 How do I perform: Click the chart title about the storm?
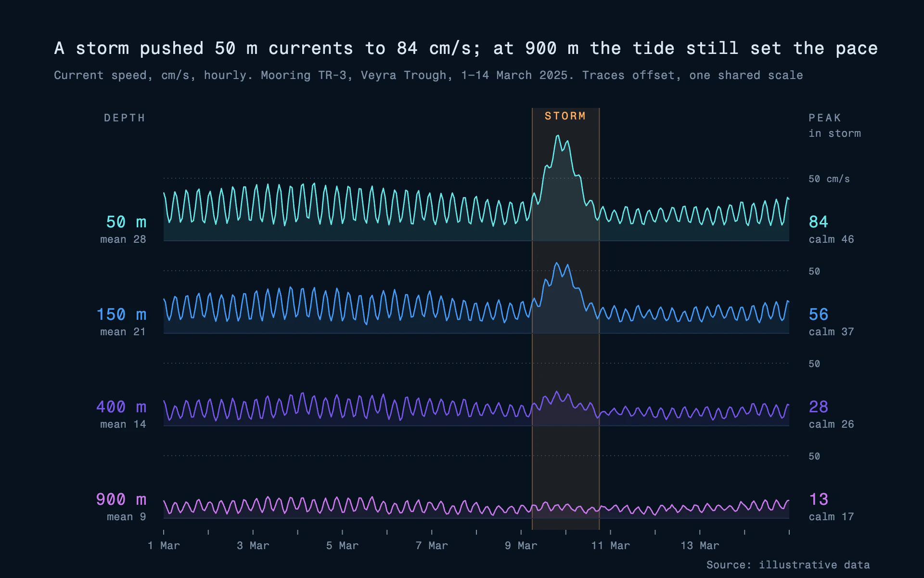pos(466,48)
